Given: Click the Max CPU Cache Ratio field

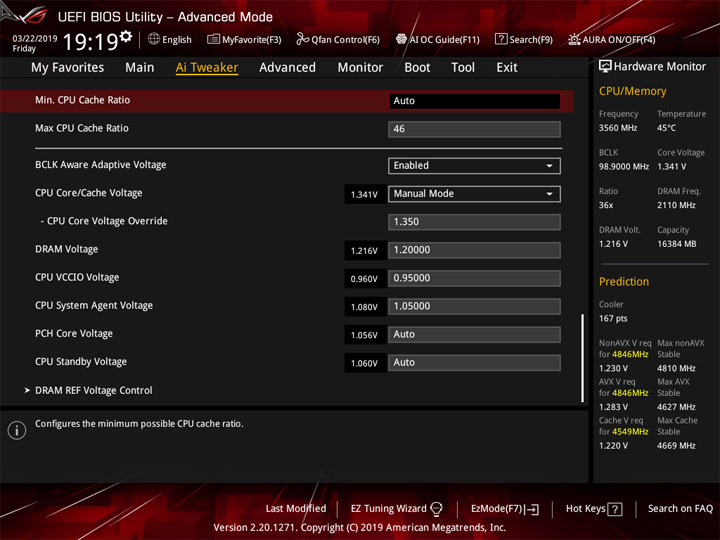Looking at the screenshot, I should point(474,129).
